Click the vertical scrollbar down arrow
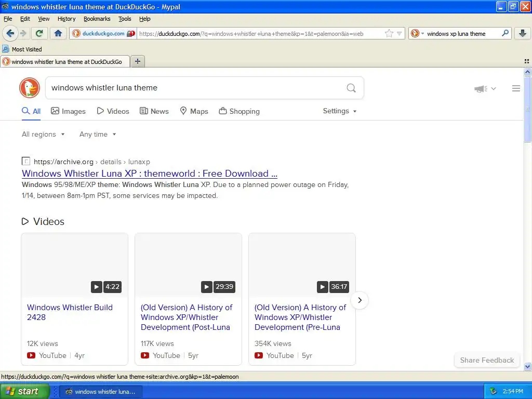The image size is (532, 399). 527,366
